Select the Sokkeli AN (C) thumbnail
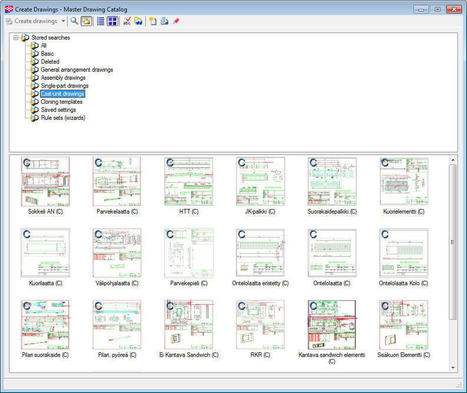The width and height of the screenshot is (467, 393). [x=45, y=181]
